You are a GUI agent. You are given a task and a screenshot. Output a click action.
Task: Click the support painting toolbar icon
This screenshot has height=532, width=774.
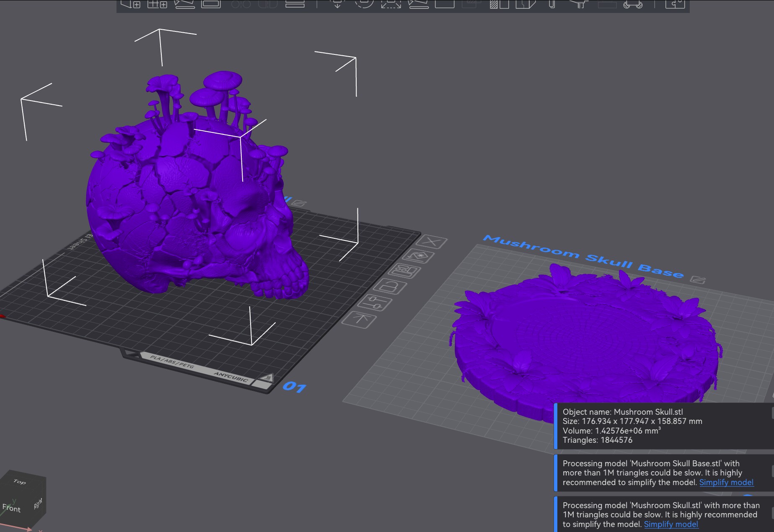point(499,4)
